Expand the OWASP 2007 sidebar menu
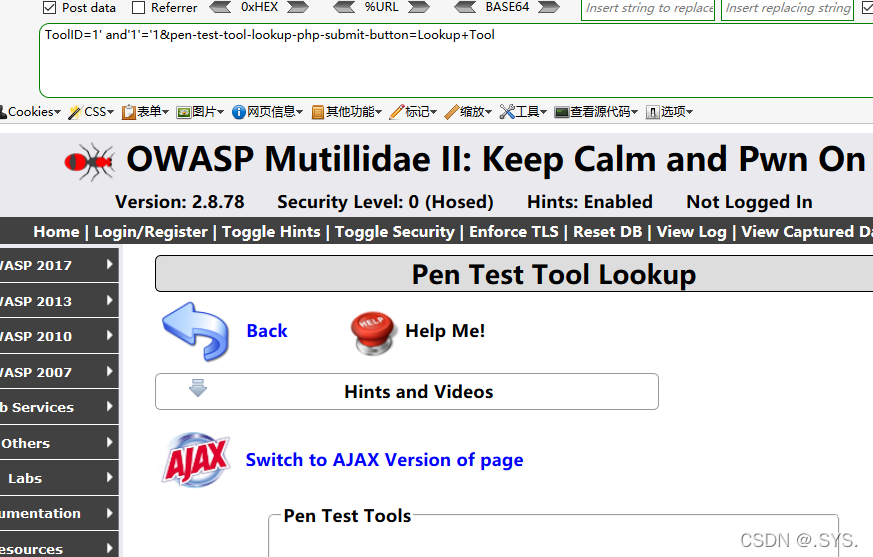 59,372
